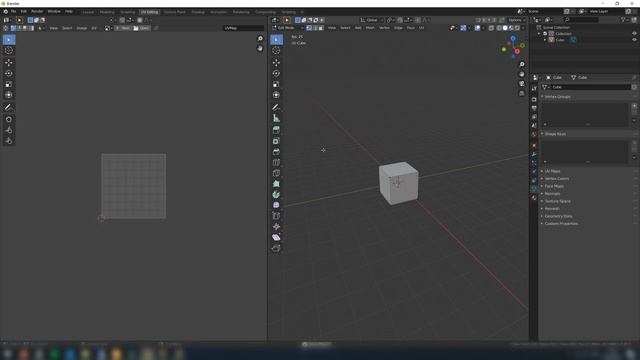Screen dimensions: 640x360
Task: Open the Options dropdown in viewport header
Action: pos(517,20)
